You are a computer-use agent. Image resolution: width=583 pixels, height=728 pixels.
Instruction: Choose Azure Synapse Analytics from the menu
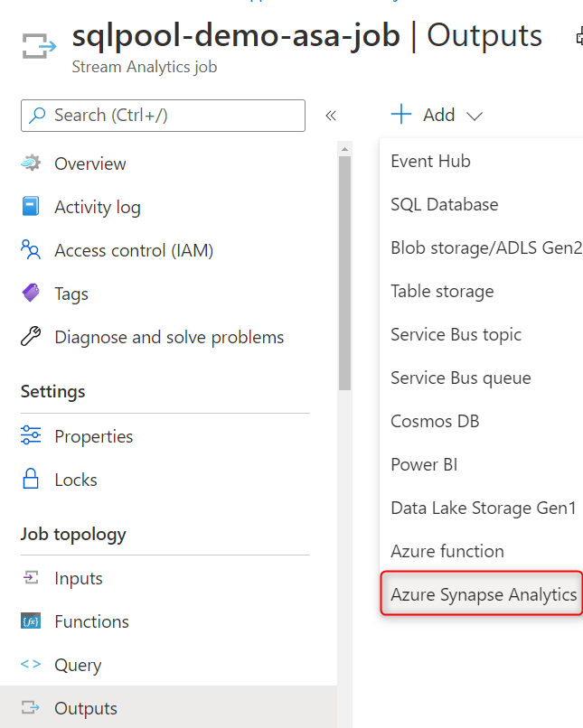tap(483, 594)
